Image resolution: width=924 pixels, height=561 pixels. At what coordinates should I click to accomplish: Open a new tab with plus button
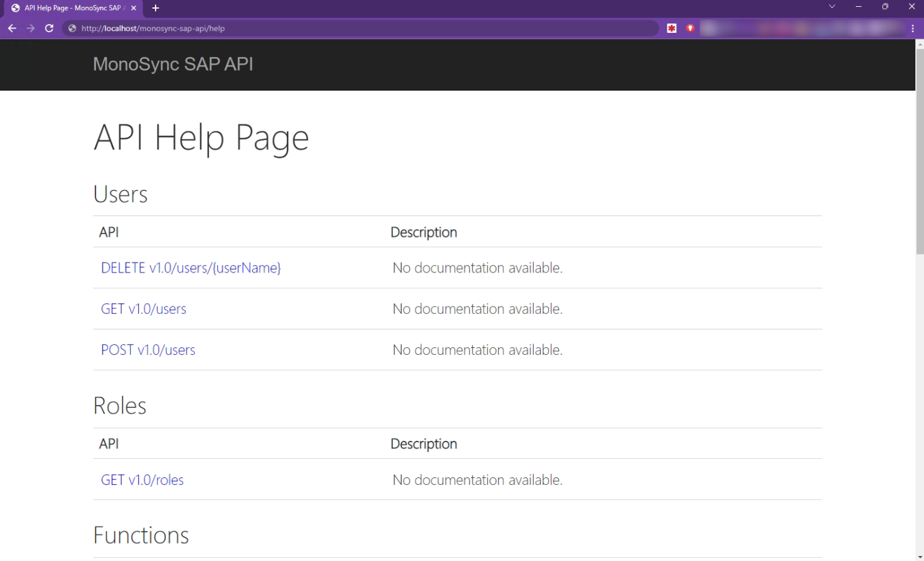point(156,8)
